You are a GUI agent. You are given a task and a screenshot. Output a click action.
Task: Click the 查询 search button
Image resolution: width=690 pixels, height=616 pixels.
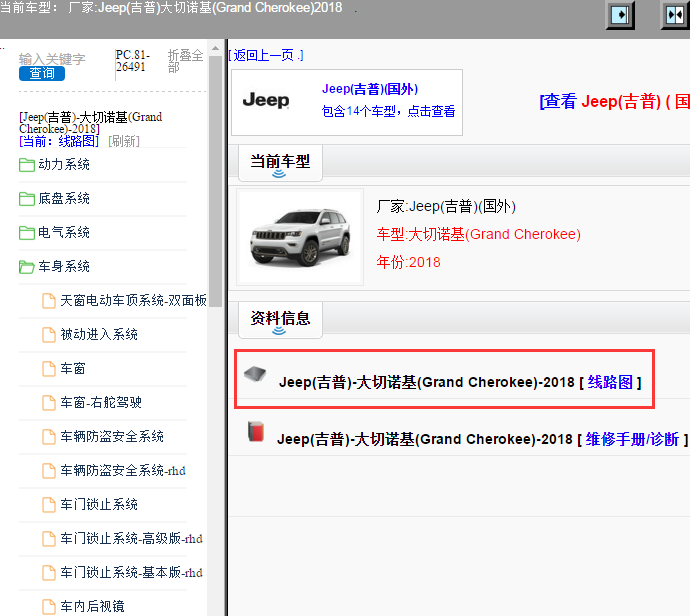42,73
